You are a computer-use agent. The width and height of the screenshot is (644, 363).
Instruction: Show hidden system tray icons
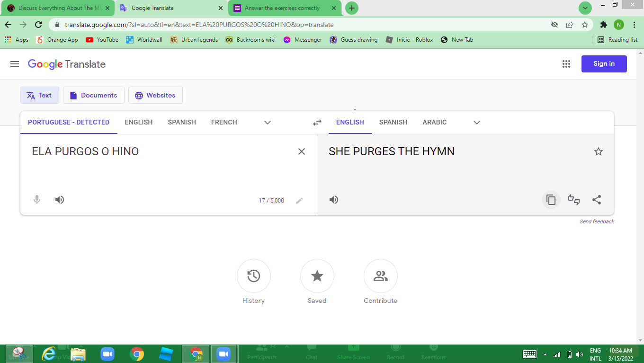pyautogui.click(x=545, y=354)
